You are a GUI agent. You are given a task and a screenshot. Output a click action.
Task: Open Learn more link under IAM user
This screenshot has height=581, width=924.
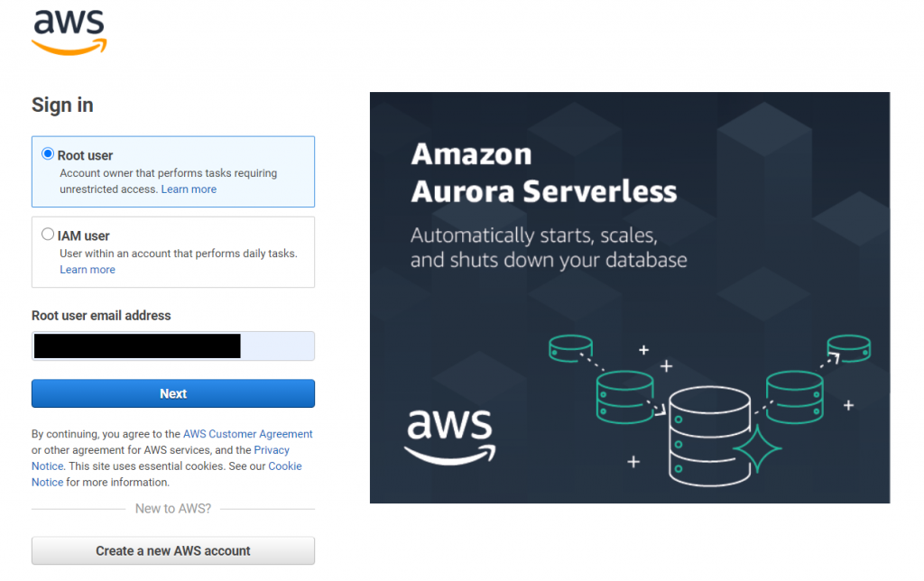coord(88,269)
